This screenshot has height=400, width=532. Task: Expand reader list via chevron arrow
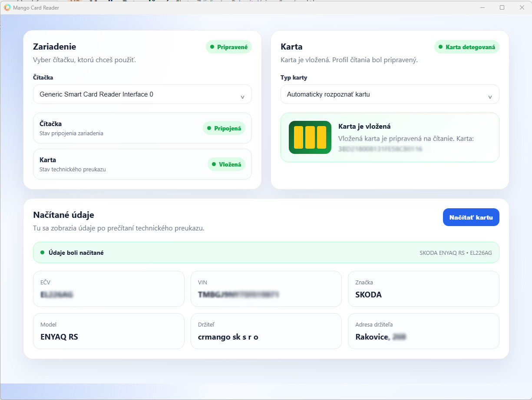click(x=242, y=97)
